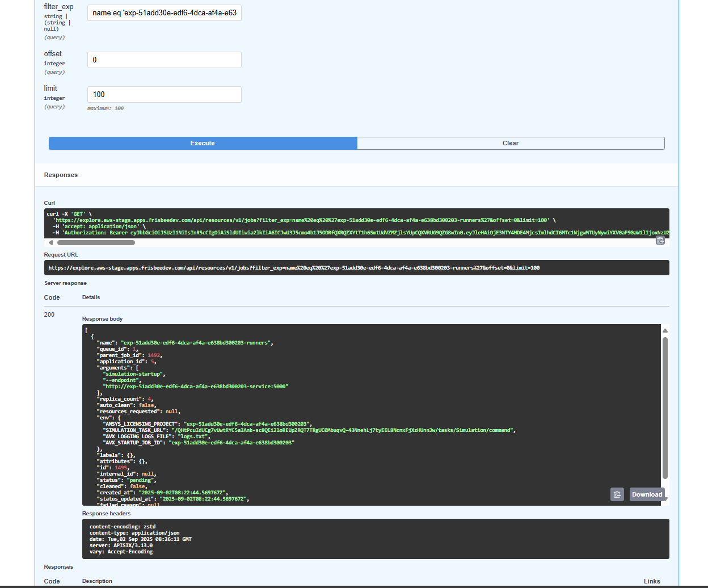This screenshot has width=708, height=588.
Task: Copy the curl command icon
Action: click(x=660, y=241)
